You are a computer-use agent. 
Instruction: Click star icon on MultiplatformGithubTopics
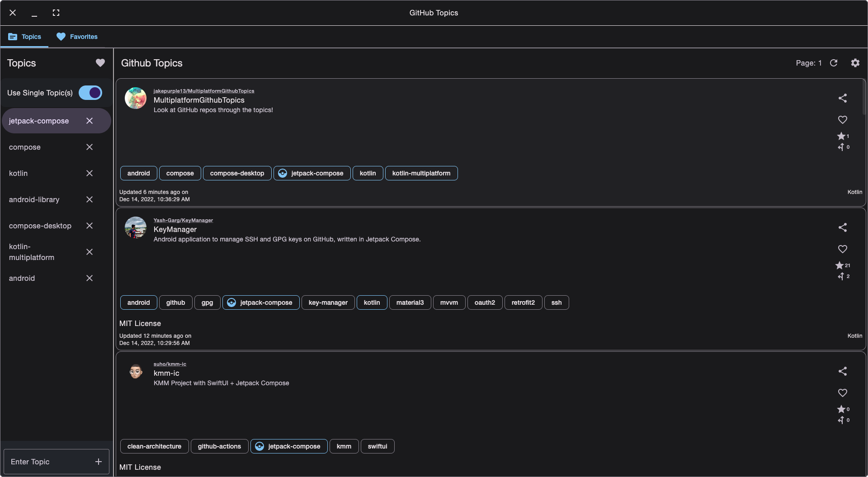(841, 136)
